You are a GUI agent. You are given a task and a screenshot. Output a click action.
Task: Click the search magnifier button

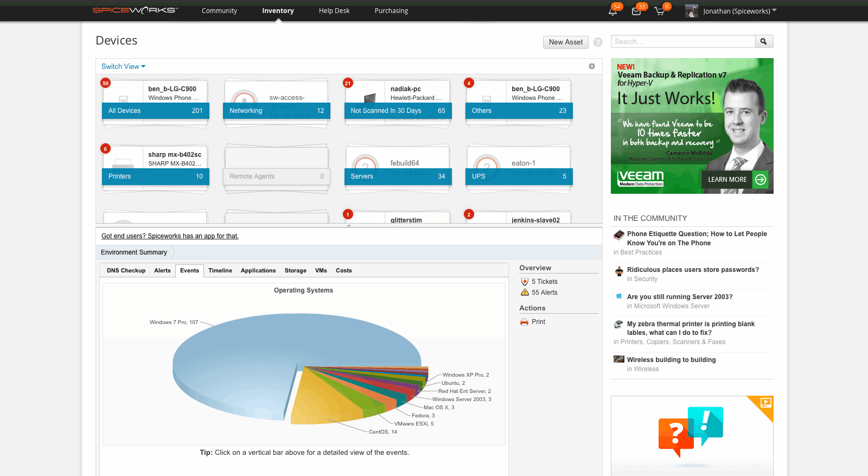pyautogui.click(x=764, y=42)
